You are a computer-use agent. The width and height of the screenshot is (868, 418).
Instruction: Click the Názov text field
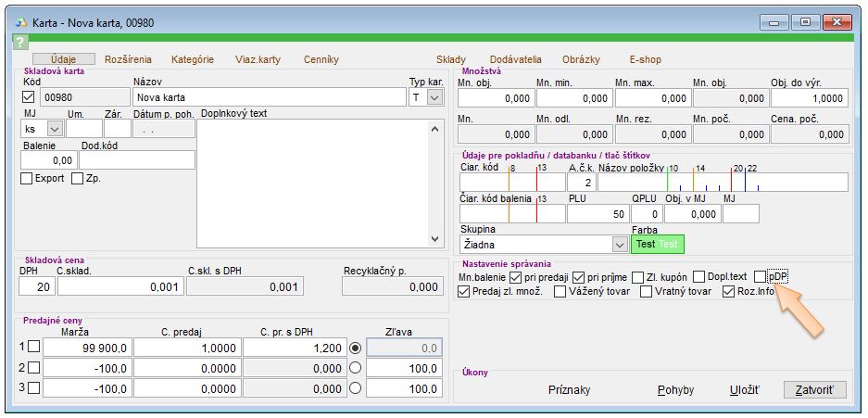click(x=270, y=96)
